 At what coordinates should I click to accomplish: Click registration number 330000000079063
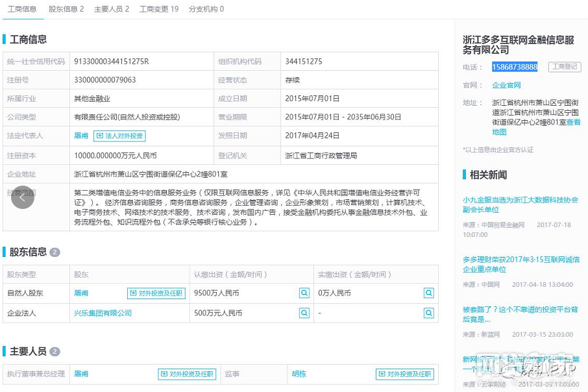(105, 80)
